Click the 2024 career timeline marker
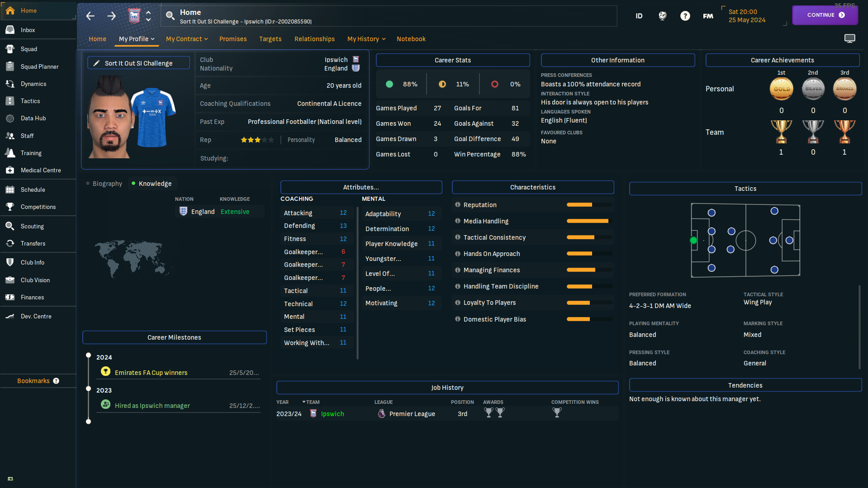 (x=89, y=355)
